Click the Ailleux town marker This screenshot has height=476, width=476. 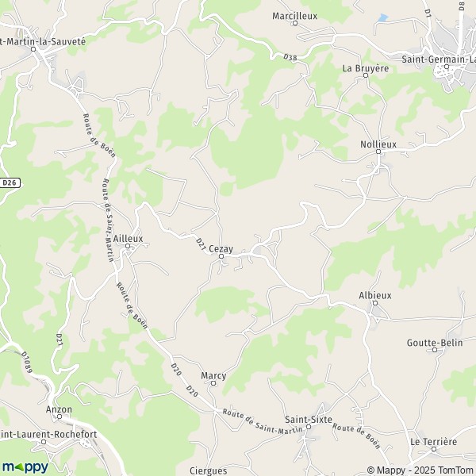coord(128,246)
